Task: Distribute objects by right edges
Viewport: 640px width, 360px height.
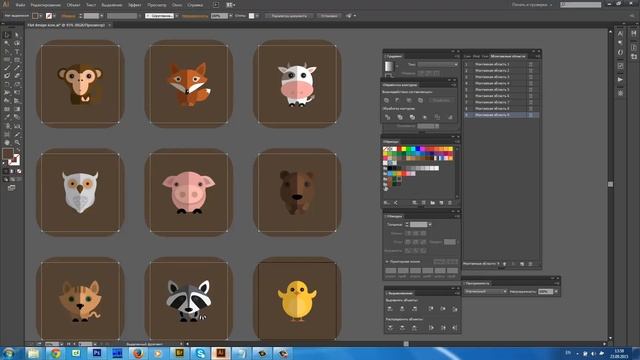Action: (455, 328)
